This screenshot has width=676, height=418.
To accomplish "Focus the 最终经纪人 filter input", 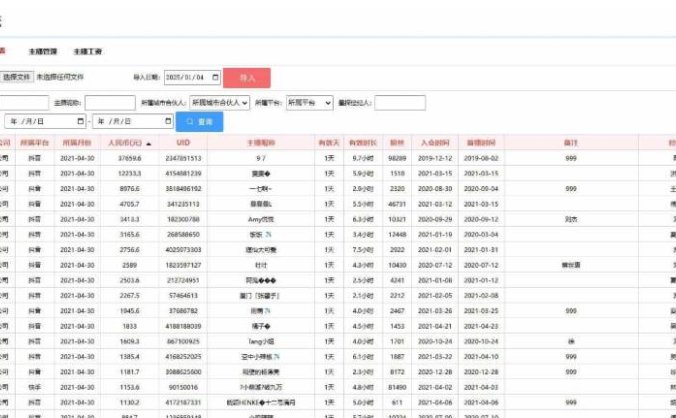I will point(400,103).
